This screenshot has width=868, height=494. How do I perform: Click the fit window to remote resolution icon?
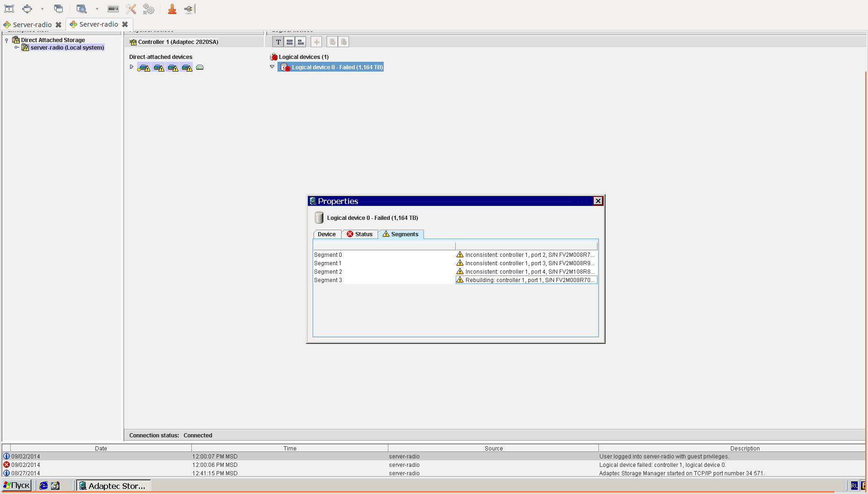pyautogui.click(x=9, y=8)
